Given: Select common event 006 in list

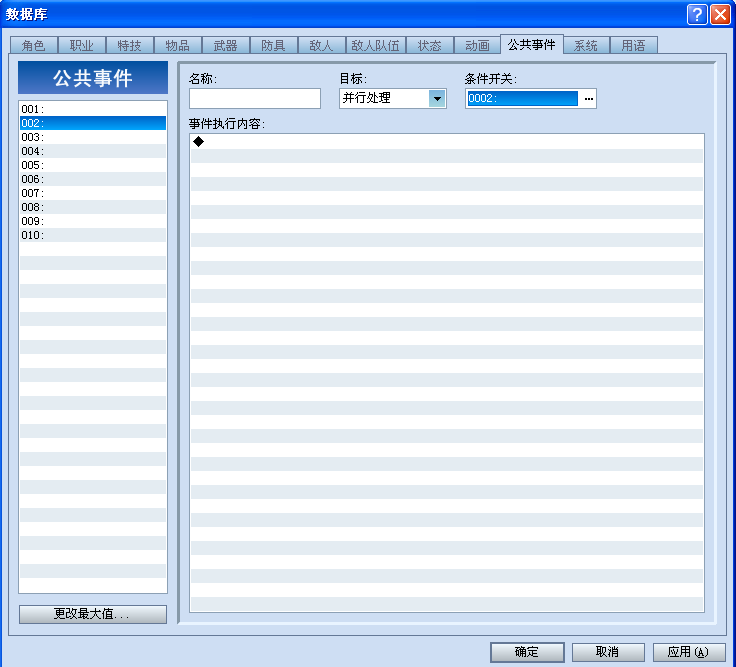Looking at the screenshot, I should click(93, 179).
